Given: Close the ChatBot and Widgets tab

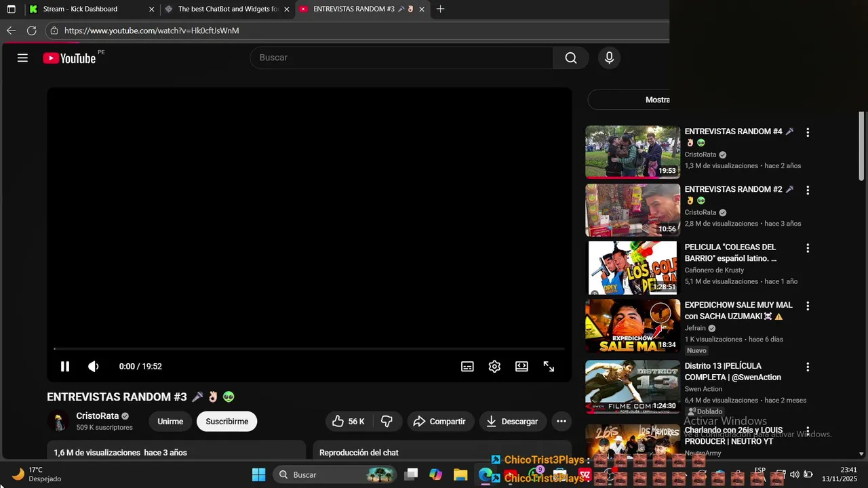Looking at the screenshot, I should click(286, 9).
